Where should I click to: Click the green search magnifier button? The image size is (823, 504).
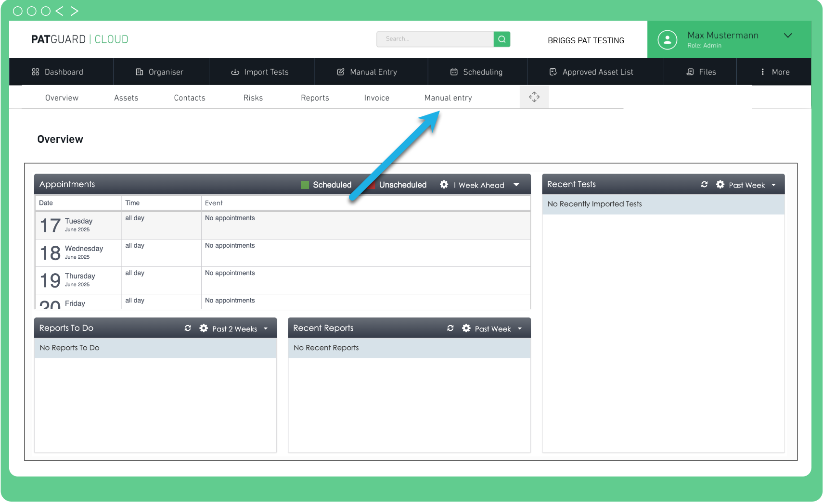502,39
